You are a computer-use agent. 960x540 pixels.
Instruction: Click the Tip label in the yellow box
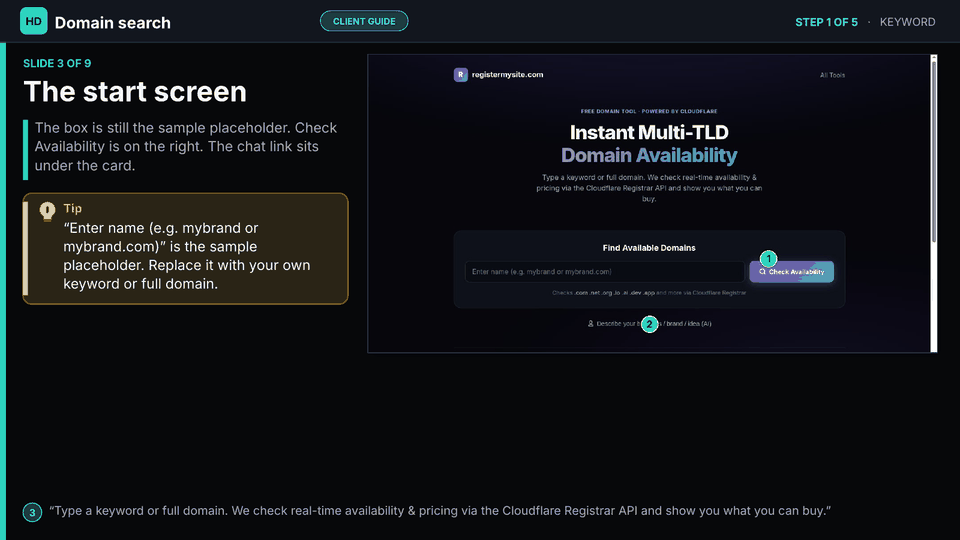[72, 208]
